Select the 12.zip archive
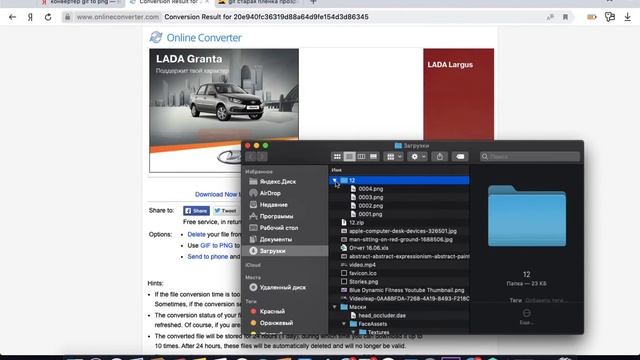This screenshot has width=640, height=360. [356, 222]
